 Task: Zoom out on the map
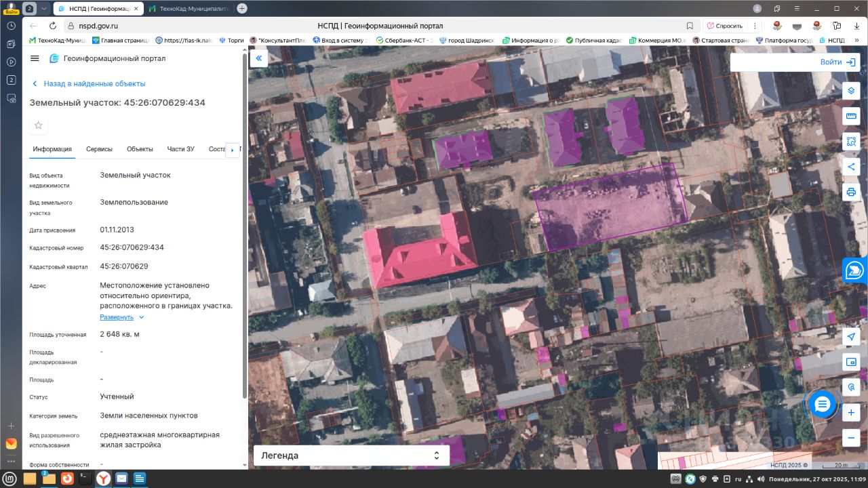(851, 437)
